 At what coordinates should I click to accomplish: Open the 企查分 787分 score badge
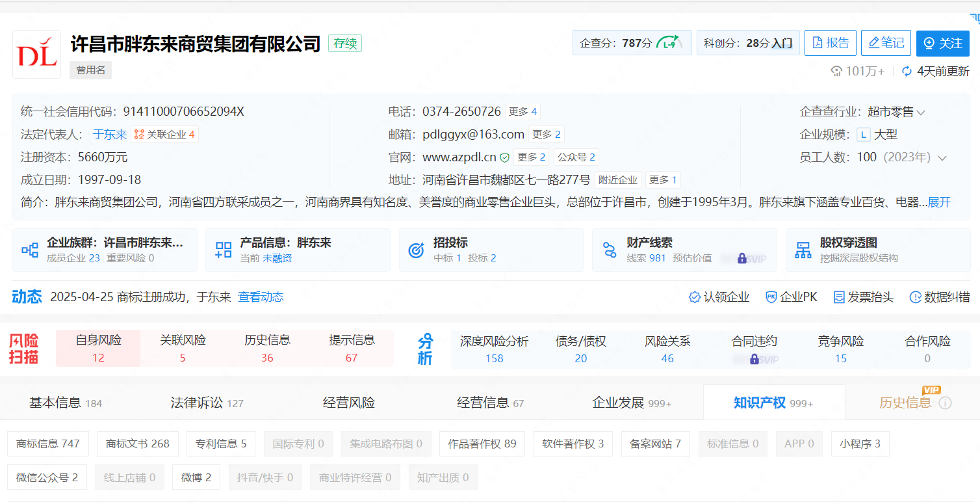632,43
